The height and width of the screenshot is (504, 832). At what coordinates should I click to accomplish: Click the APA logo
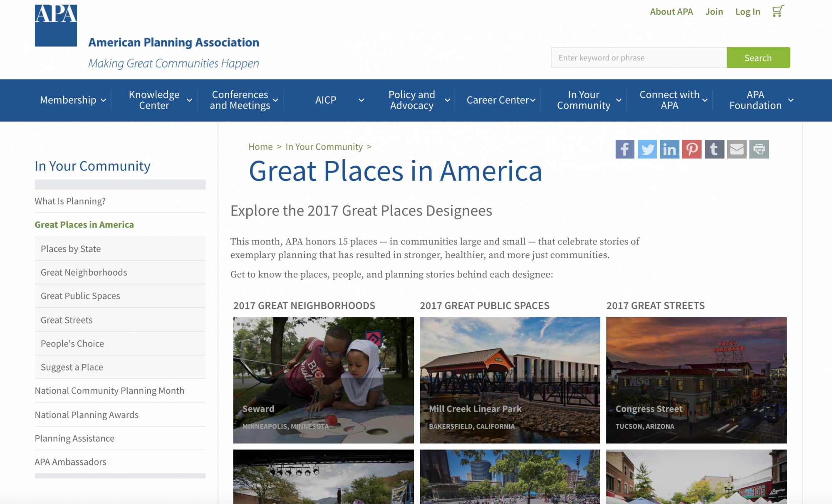pos(56,25)
